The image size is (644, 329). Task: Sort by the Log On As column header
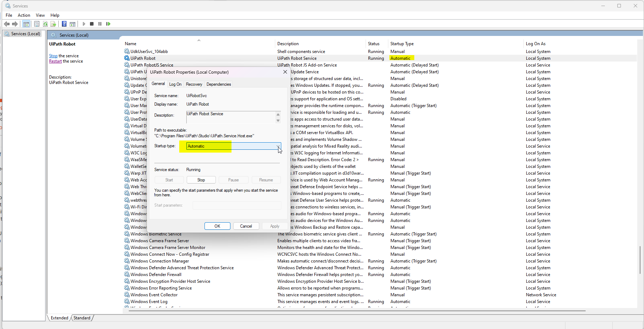(581, 44)
